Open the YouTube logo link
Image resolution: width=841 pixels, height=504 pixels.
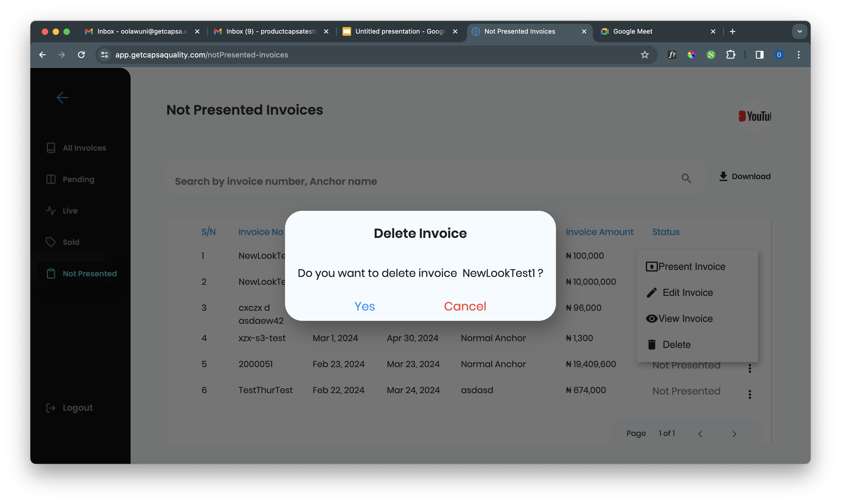click(x=754, y=116)
